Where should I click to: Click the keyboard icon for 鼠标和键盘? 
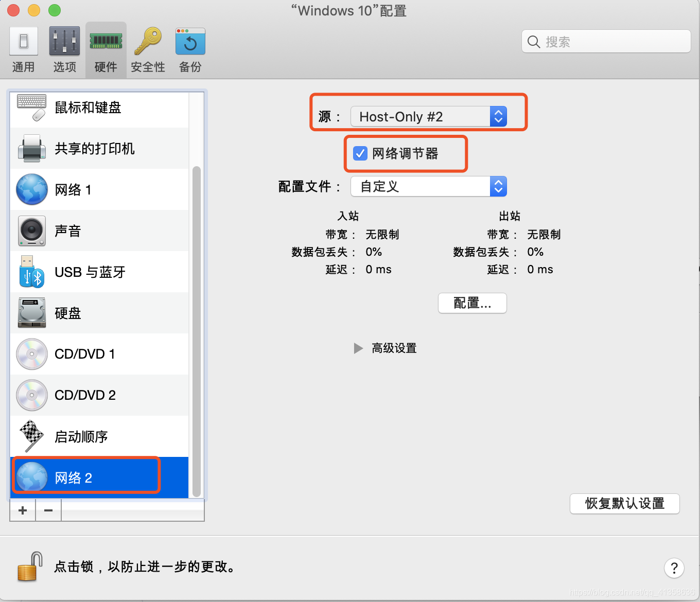32,107
